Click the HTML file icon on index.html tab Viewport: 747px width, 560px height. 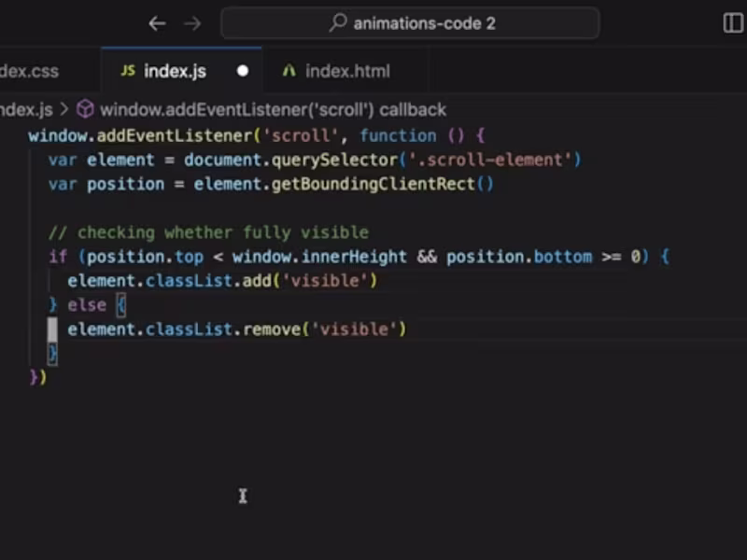coord(289,71)
